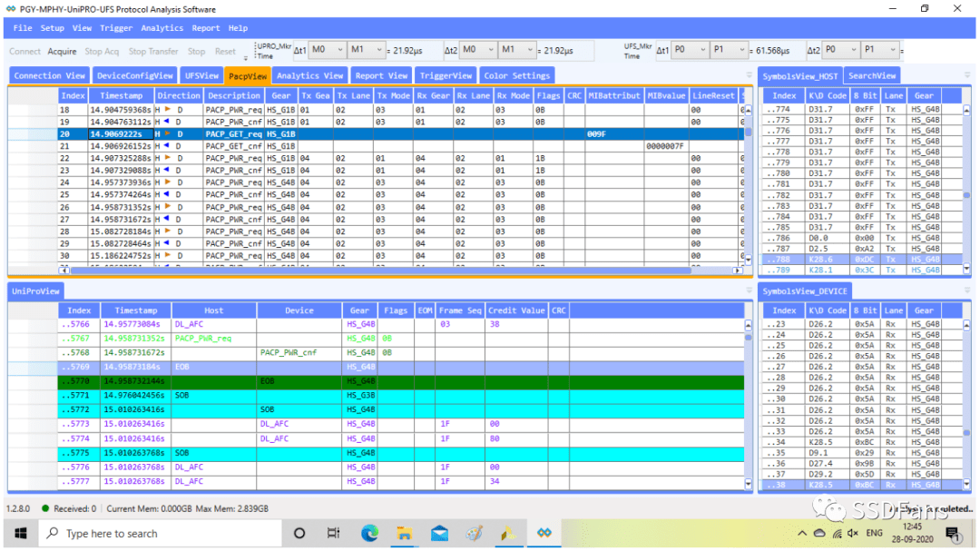This screenshot has height=551, width=980.
Task: Click SymbolsView_DEVICE scroll down arrow
Action: 967,484
